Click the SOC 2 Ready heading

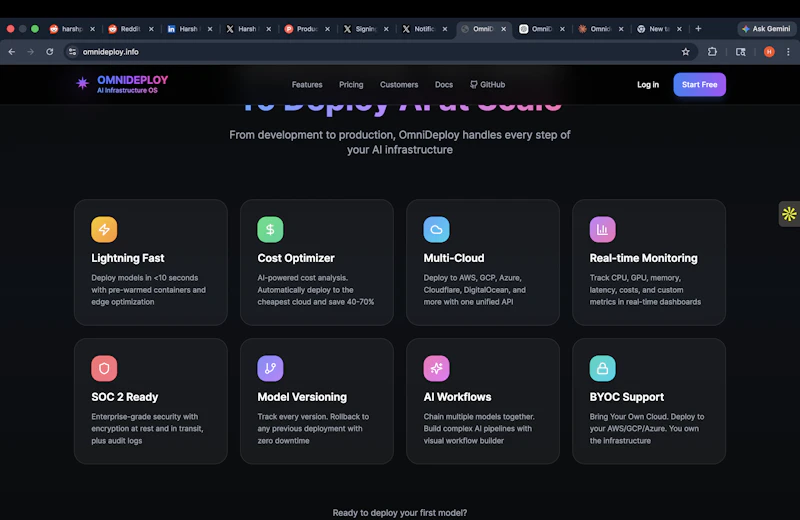point(124,397)
